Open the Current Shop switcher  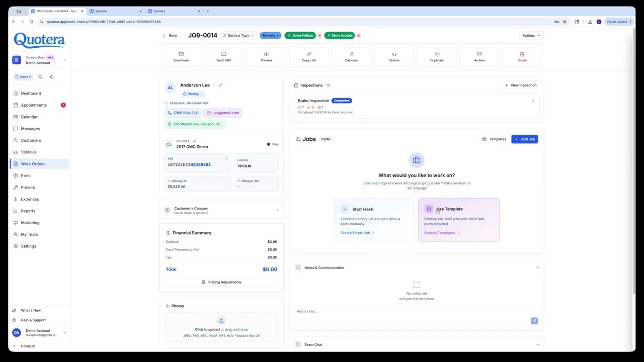[40, 60]
